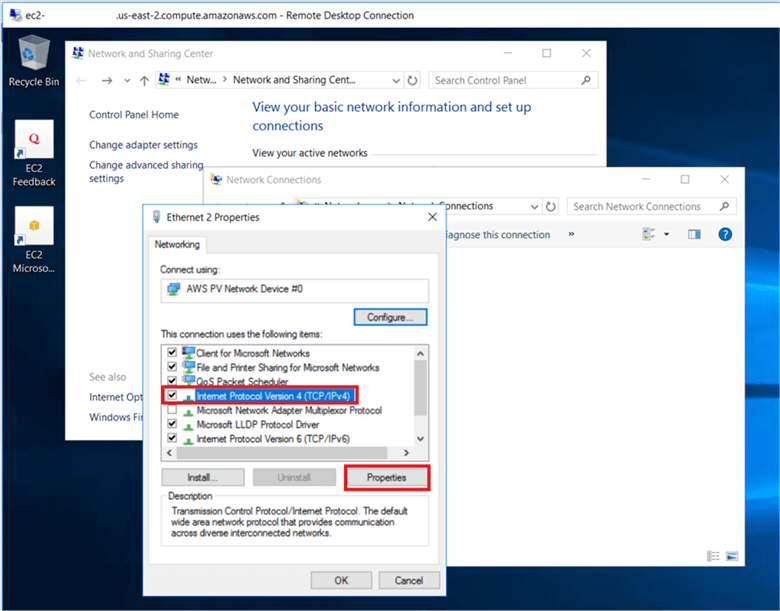The image size is (780, 611).
Task: Click the double chevron in Network and Sharing breadcrumb
Action: (178, 80)
